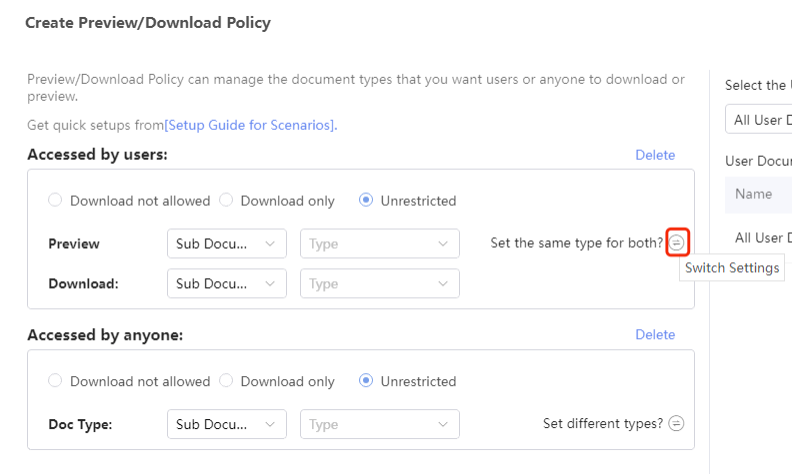Open the 'All User D...' select box on the right
The width and height of the screenshot is (792, 474).
[759, 119]
